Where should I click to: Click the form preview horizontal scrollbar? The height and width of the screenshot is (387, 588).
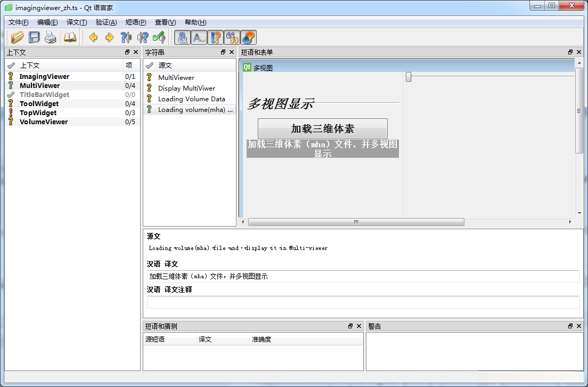pyautogui.click(x=356, y=222)
